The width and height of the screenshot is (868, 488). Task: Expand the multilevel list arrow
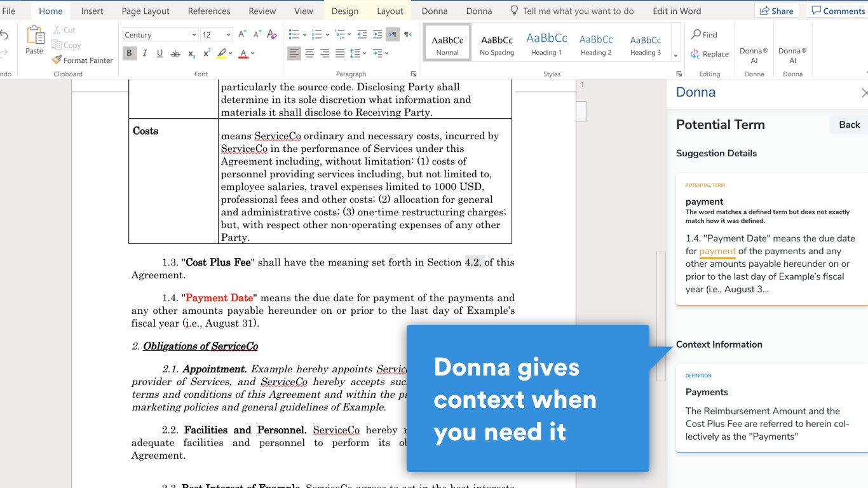click(x=350, y=35)
